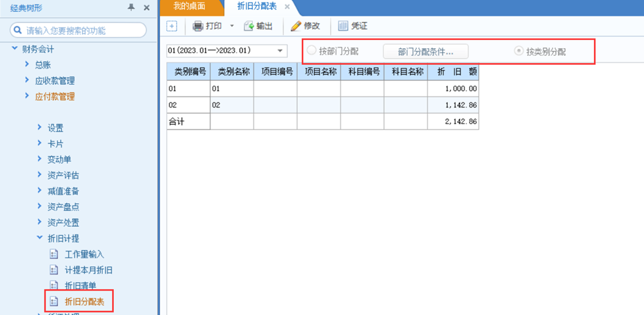Viewport: 644px width, 315px height.
Task: Click the magnifier search icon
Action: (18, 30)
